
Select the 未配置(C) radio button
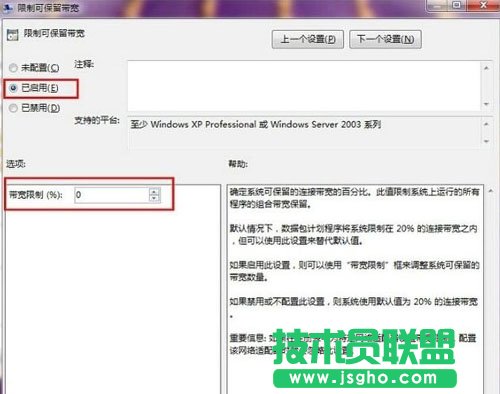click(13, 68)
